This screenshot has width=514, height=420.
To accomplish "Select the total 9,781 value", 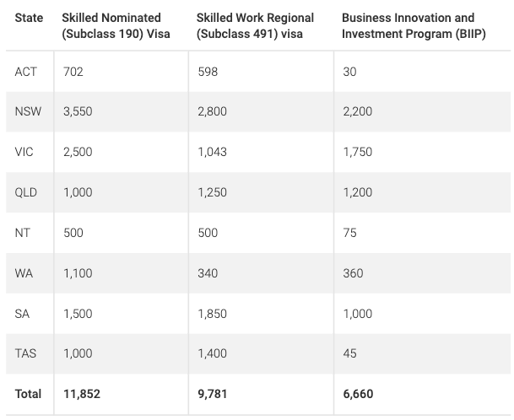I will click(212, 394).
